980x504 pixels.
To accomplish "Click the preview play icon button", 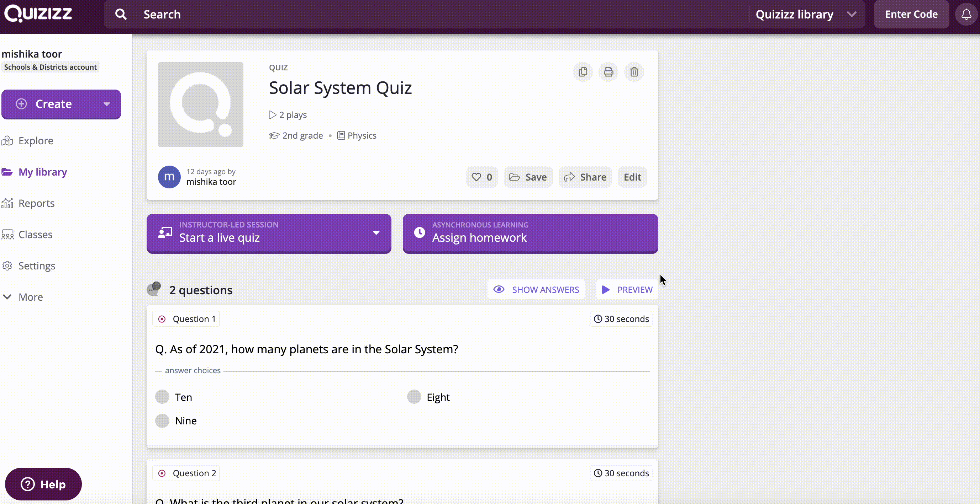I will pos(604,289).
